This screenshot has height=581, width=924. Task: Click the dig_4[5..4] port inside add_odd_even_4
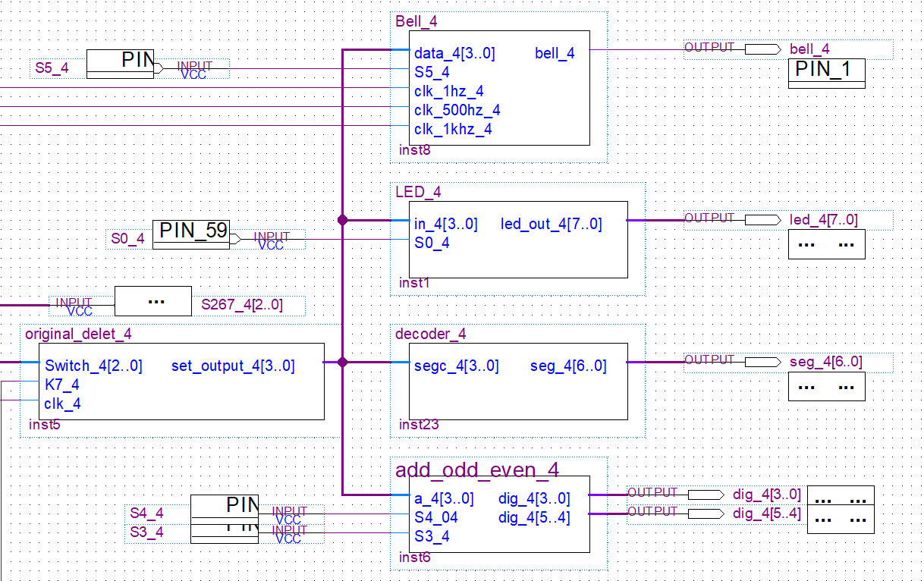pos(534,517)
